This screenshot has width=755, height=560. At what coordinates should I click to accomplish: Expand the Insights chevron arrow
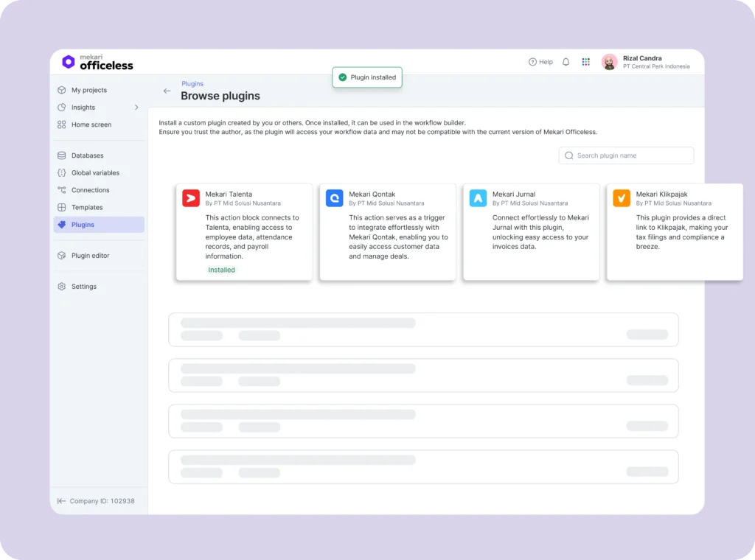click(136, 108)
